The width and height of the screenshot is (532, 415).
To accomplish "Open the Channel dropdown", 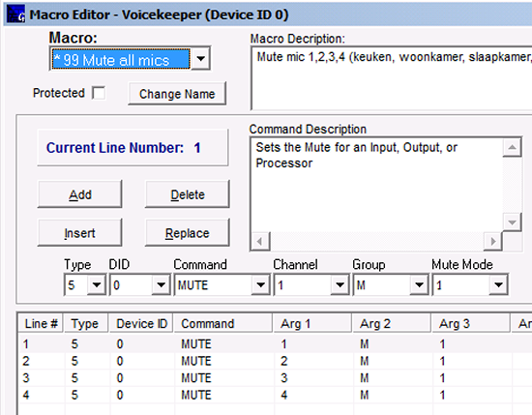I will (340, 284).
